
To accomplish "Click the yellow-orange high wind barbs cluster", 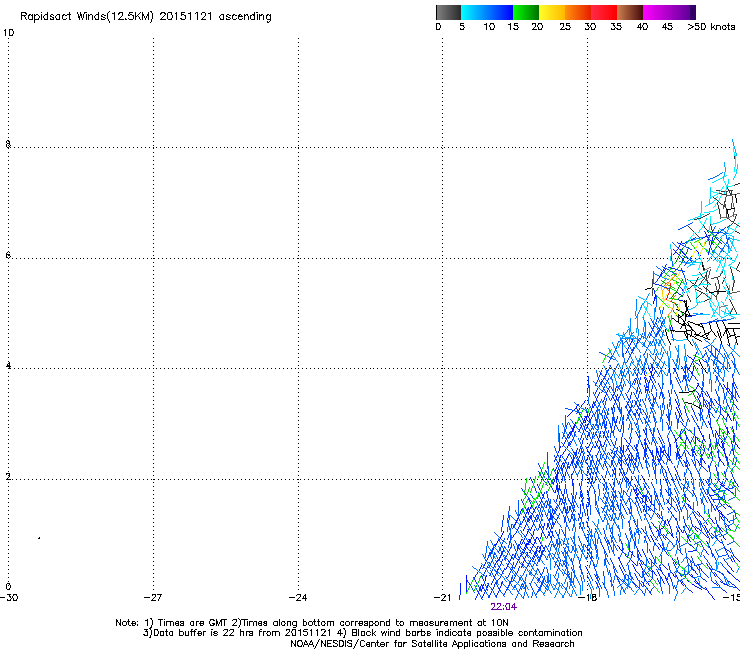I will point(670,295).
